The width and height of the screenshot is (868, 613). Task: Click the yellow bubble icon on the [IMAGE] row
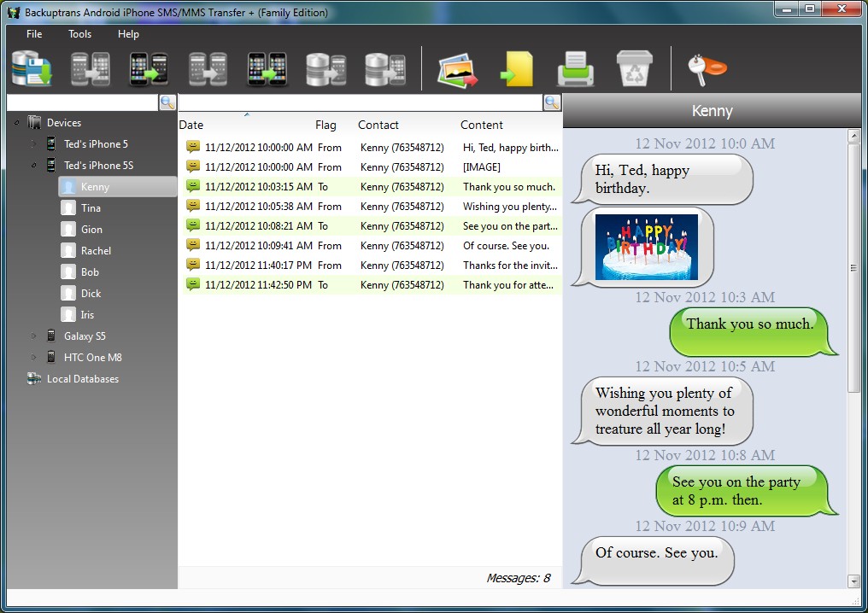[x=192, y=166]
